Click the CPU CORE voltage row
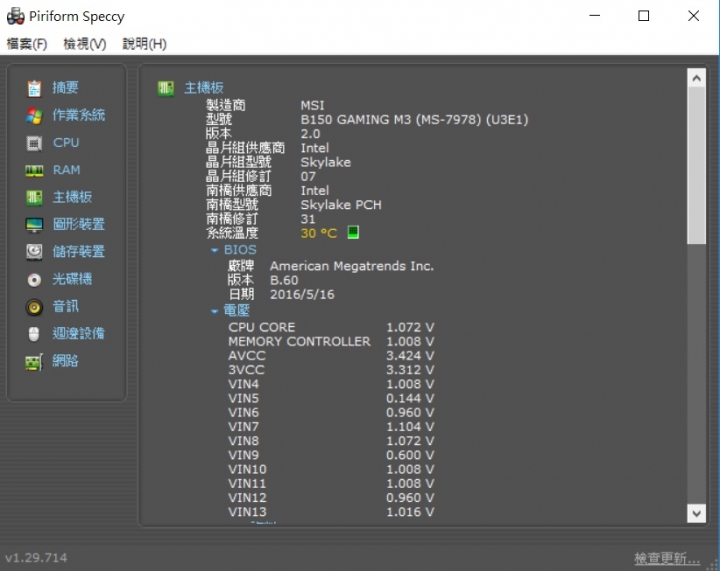 [x=331, y=327]
